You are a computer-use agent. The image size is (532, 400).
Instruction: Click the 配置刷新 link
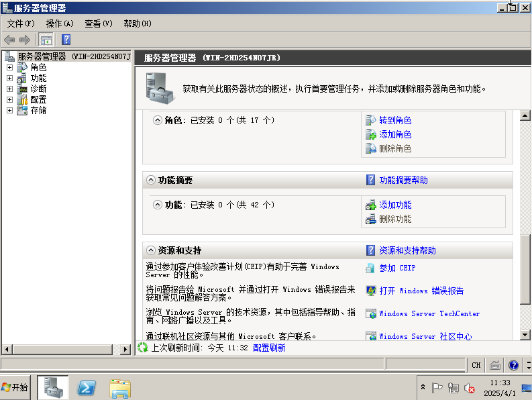click(269, 348)
